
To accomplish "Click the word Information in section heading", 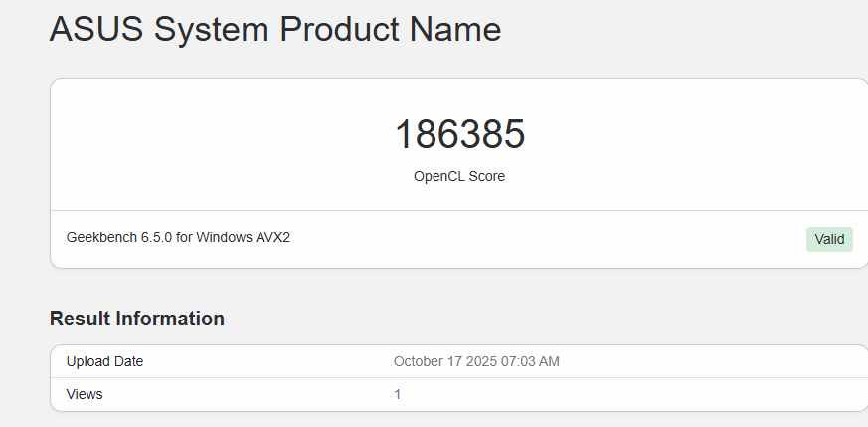I will tap(170, 319).
